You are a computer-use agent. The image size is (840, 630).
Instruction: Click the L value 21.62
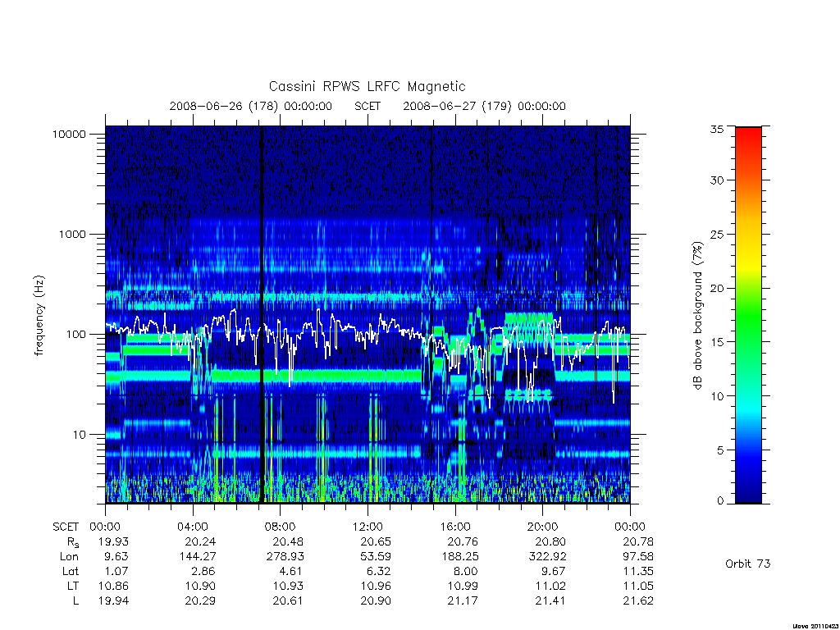coord(638,600)
